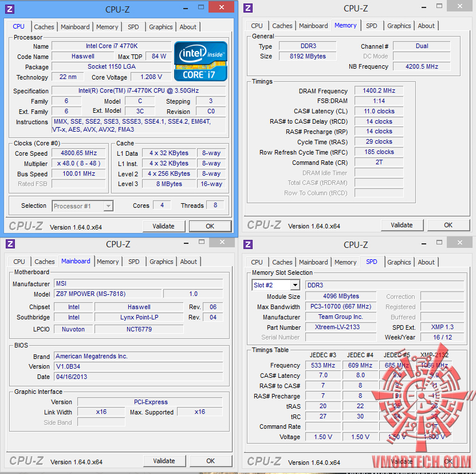The width and height of the screenshot is (476, 474).
Task: Switch to Caches tab in CPU window
Action: 44,27
